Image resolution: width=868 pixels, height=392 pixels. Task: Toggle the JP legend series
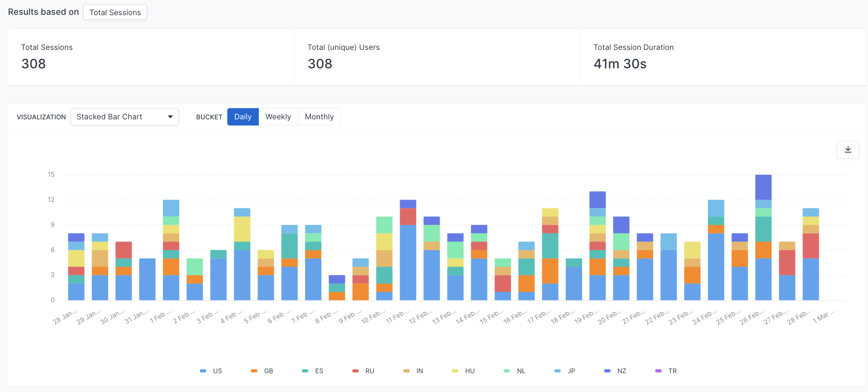tap(565, 371)
